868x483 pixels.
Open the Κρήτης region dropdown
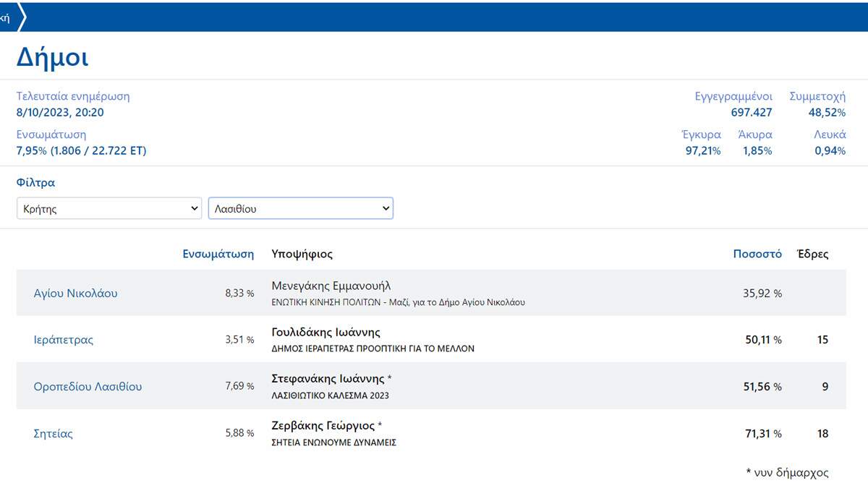coord(109,209)
